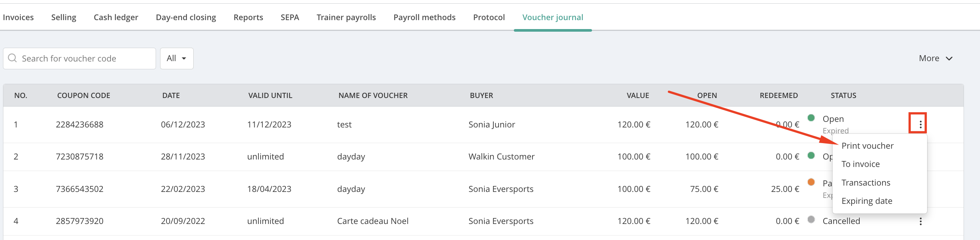Viewport: 980px width, 240px height.
Task: Click green Open status dot in row 1
Action: point(811,118)
